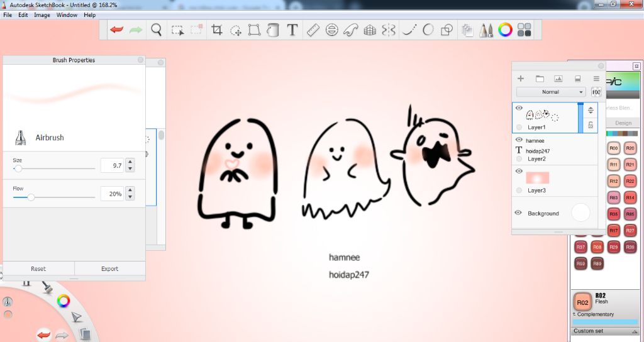Click the Export button in Brush Properties
This screenshot has width=644, height=342.
(109, 268)
